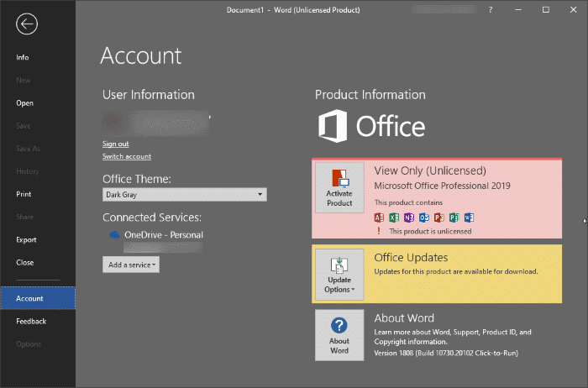Select the Account sidebar item
The height and width of the screenshot is (388, 588).
[x=38, y=298]
